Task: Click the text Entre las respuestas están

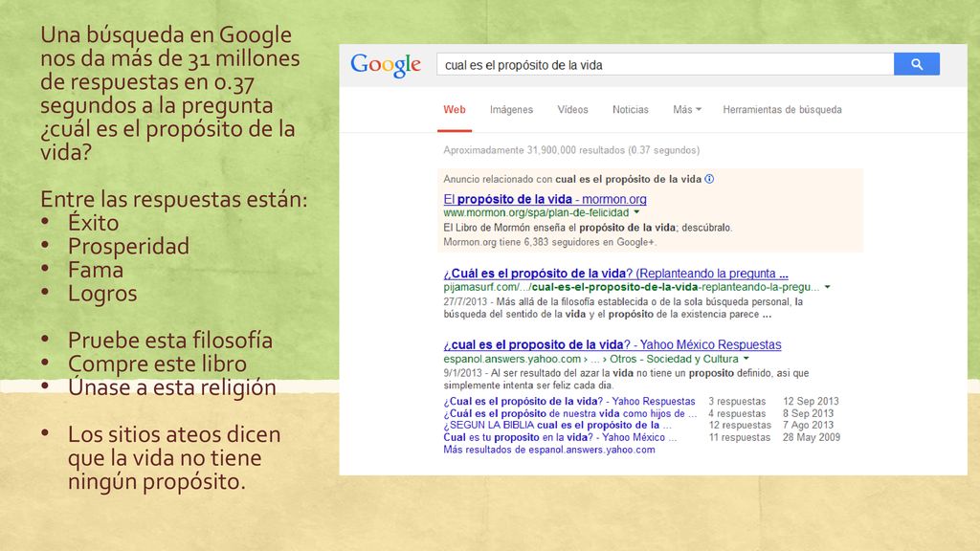Action: click(x=174, y=199)
